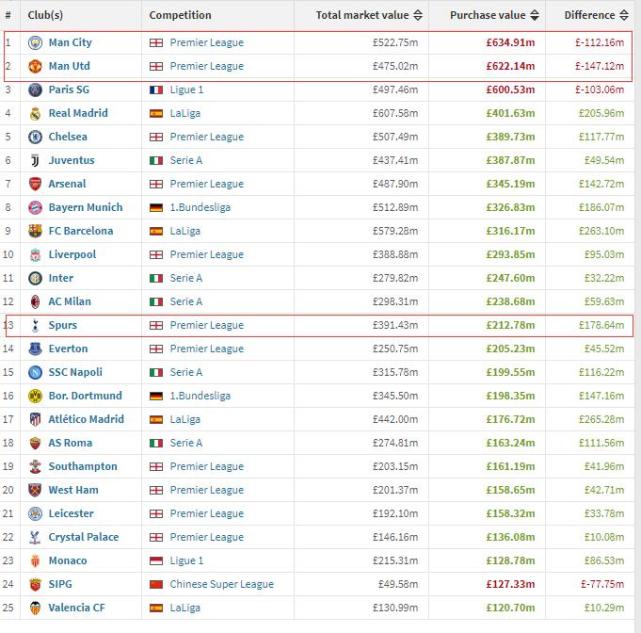Click the Juventus crest icon

[x=35, y=161]
